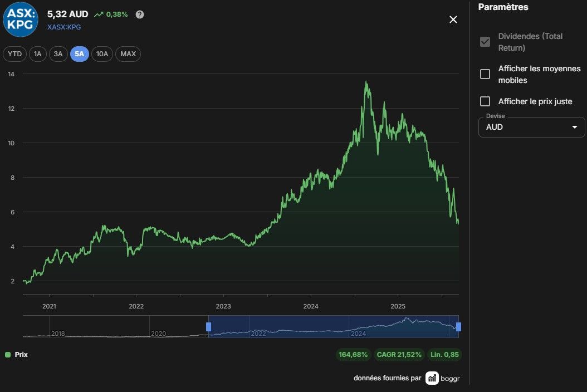The height and width of the screenshot is (392, 587).
Task: Click the dropdown arrow in Devise field
Action: coord(574,127)
